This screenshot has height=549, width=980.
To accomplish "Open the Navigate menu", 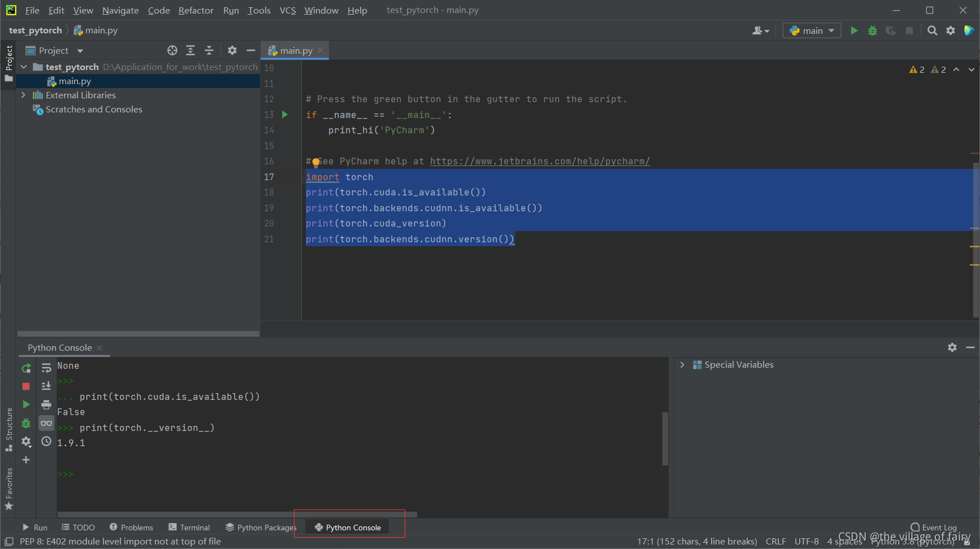I will tap(120, 10).
